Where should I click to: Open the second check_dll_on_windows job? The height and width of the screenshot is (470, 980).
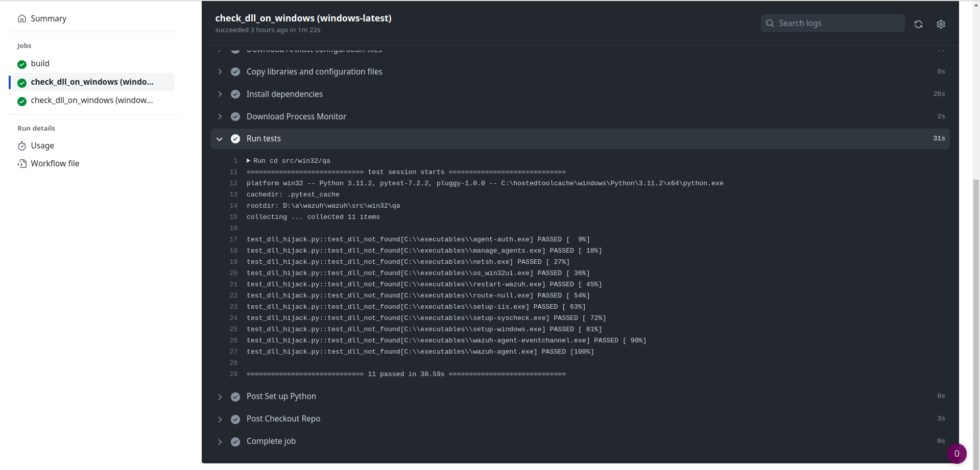(91, 101)
